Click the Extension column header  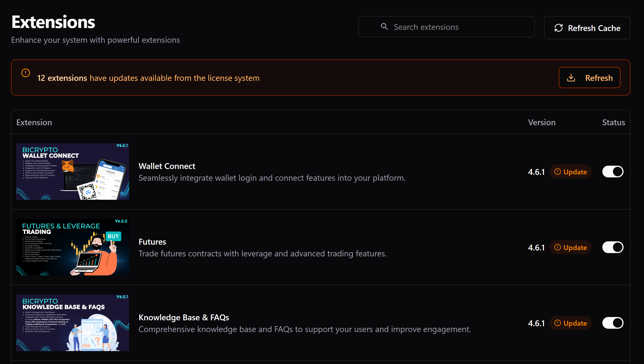tap(34, 122)
